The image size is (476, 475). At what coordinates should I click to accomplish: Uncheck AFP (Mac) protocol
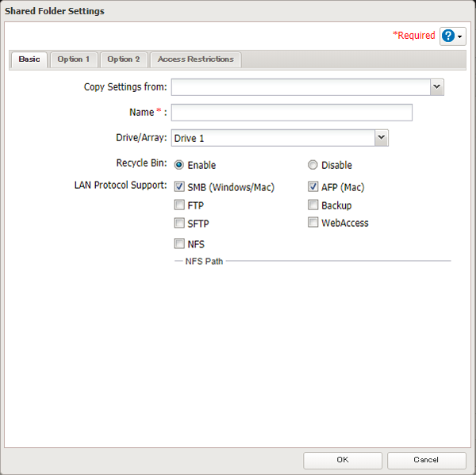313,188
